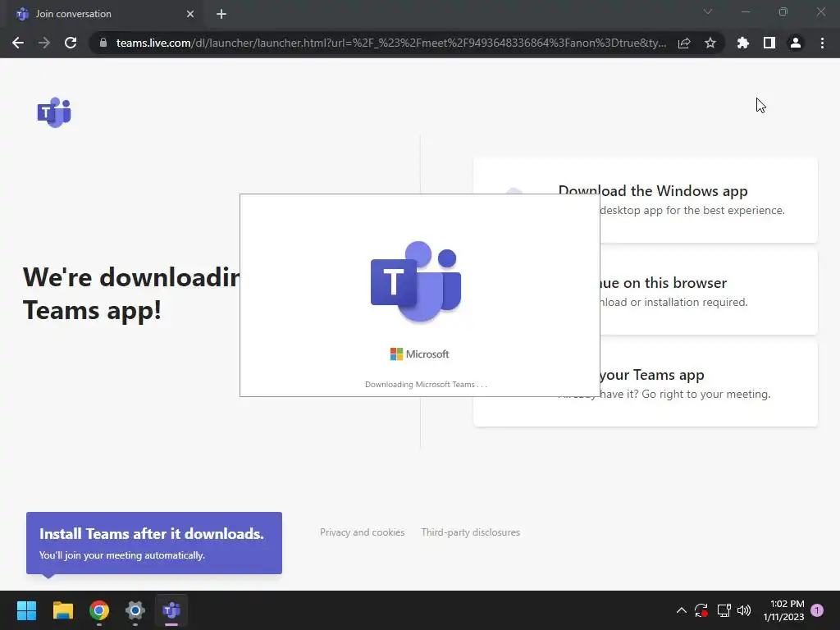840x630 pixels.
Task: Show hidden system tray icons
Action: [x=682, y=610]
